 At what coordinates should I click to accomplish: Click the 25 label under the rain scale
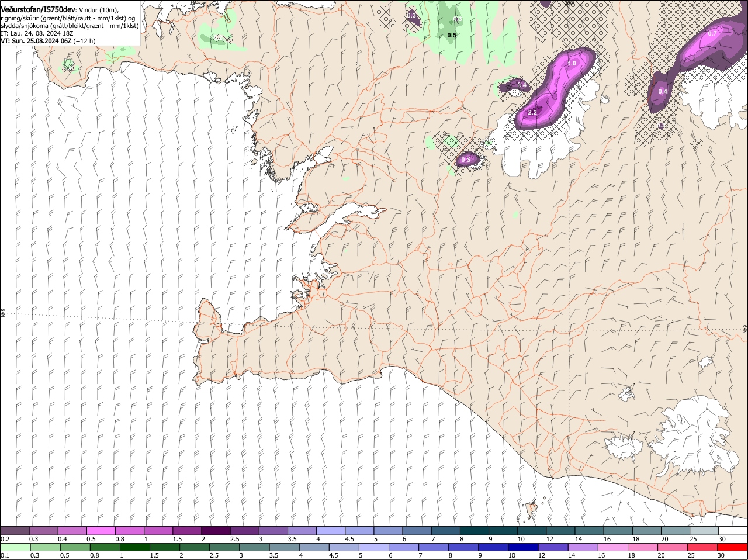coord(693,555)
